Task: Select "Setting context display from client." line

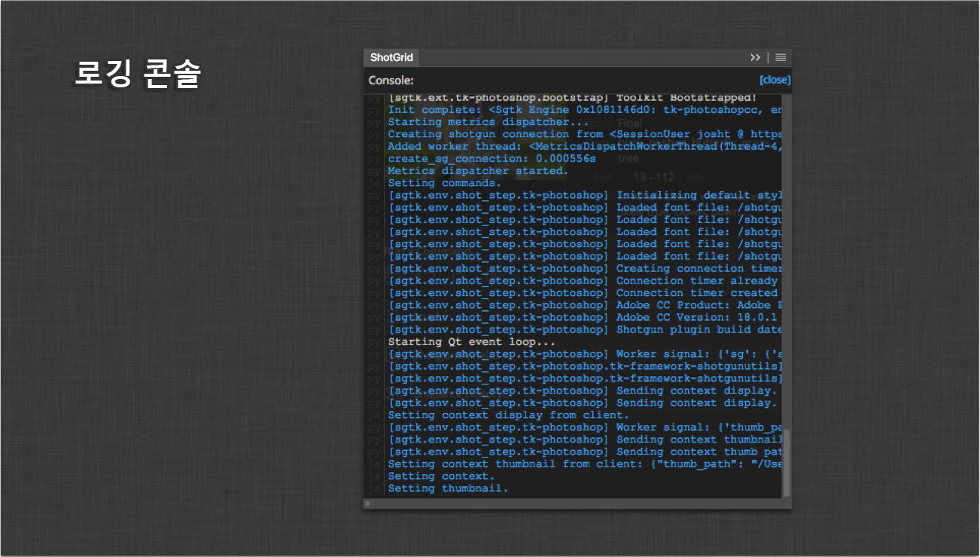Action: coord(508,415)
